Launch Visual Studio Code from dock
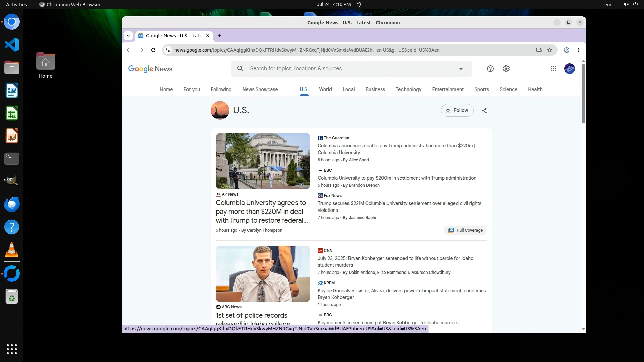The width and height of the screenshot is (644, 362). click(12, 45)
